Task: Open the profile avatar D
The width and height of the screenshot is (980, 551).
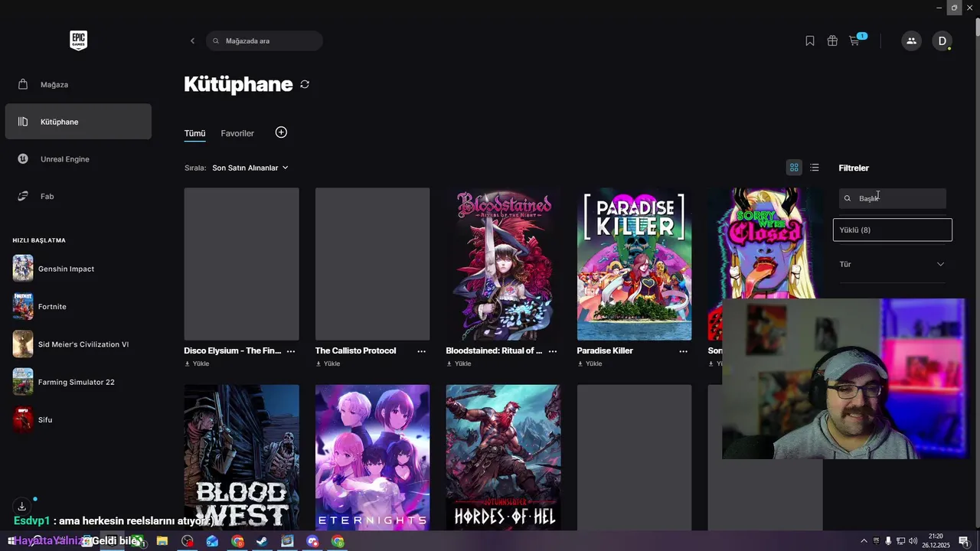Action: point(942,41)
